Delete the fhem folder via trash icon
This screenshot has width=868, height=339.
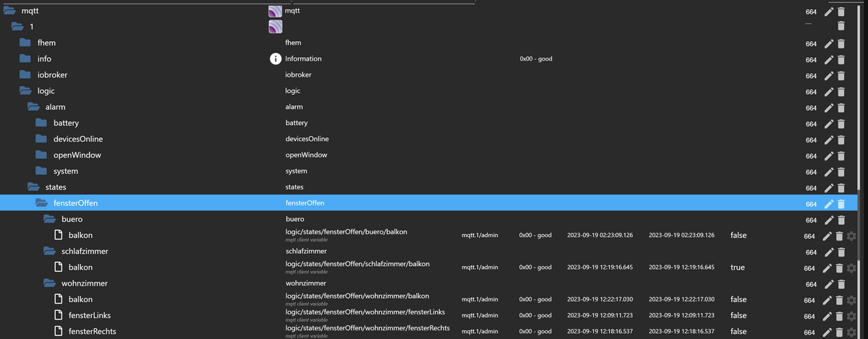[841, 43]
